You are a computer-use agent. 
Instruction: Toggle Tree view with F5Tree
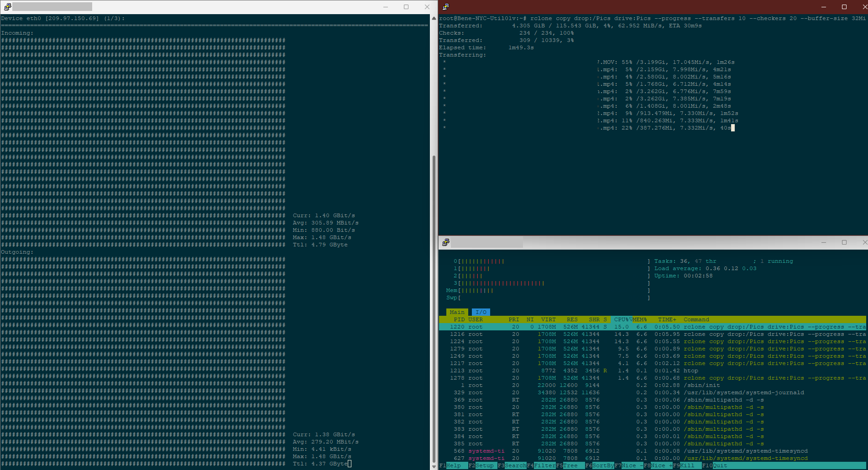coord(568,465)
